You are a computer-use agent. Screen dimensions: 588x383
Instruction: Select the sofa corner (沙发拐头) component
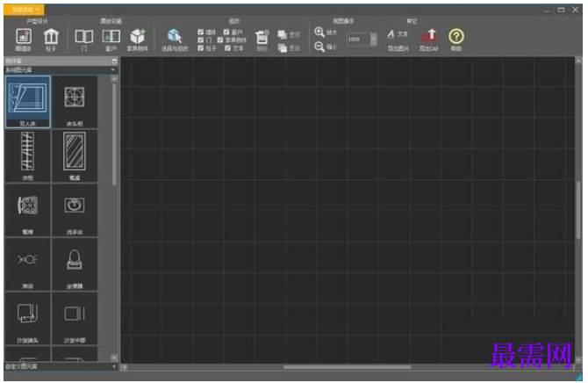27,318
